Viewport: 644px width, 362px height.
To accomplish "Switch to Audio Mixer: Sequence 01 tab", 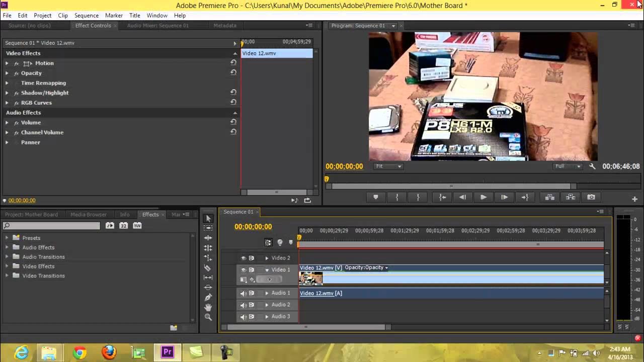I will coord(158,26).
